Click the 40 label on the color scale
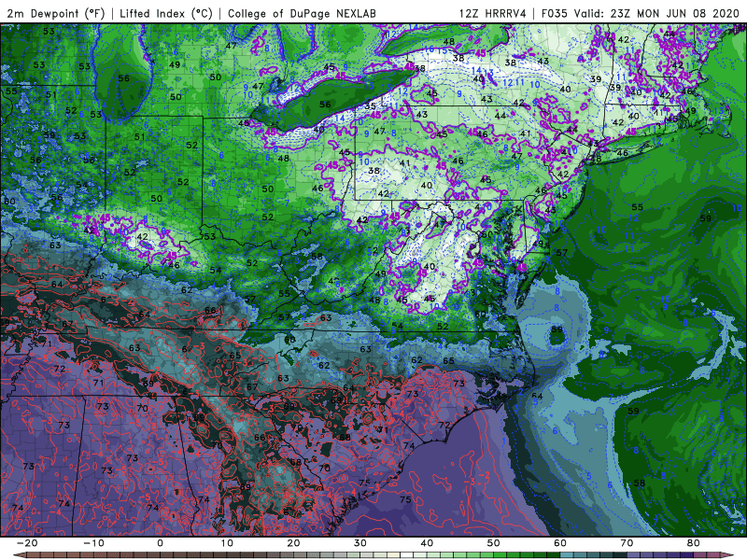 coord(427,543)
